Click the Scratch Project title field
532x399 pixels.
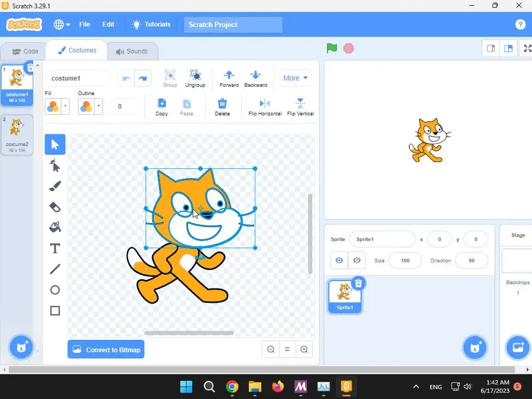pos(233,24)
